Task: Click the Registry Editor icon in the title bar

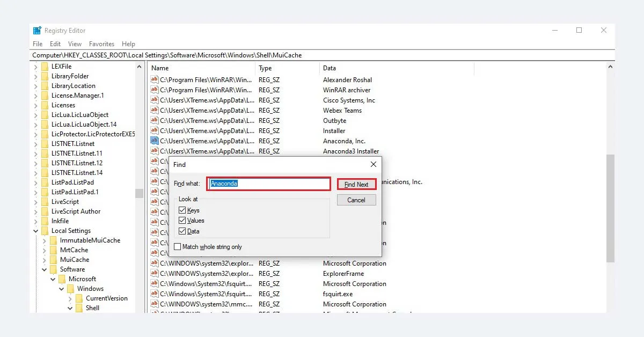Action: tap(36, 30)
